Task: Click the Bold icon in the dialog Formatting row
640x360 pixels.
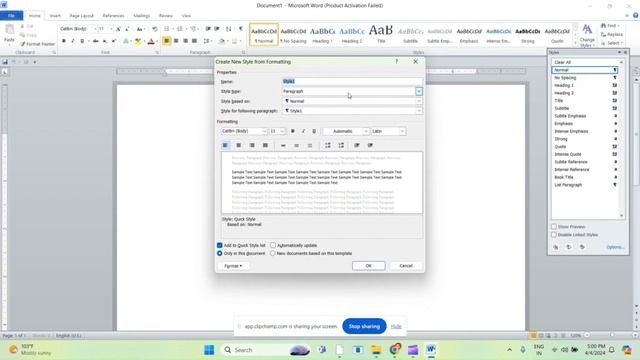Action: coord(293,131)
